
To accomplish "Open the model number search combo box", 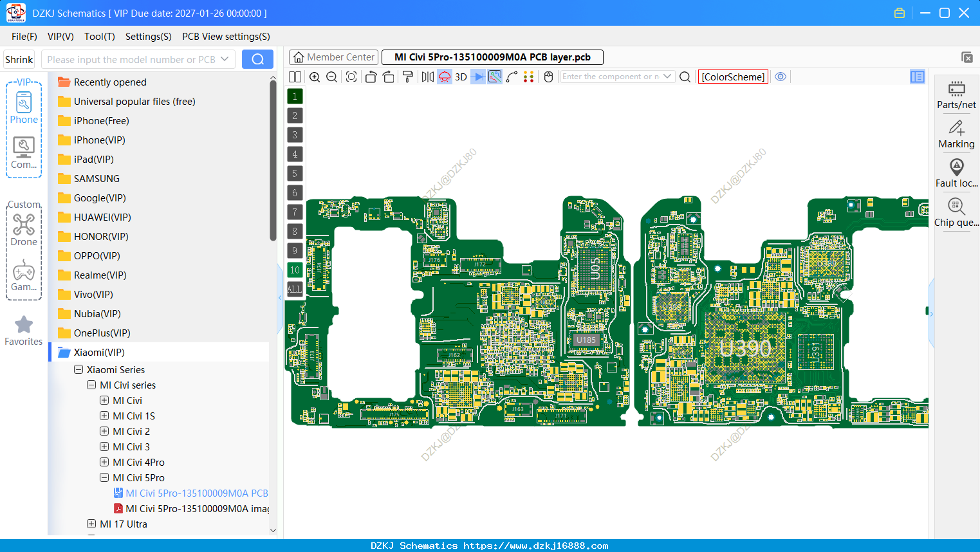I will coord(138,59).
